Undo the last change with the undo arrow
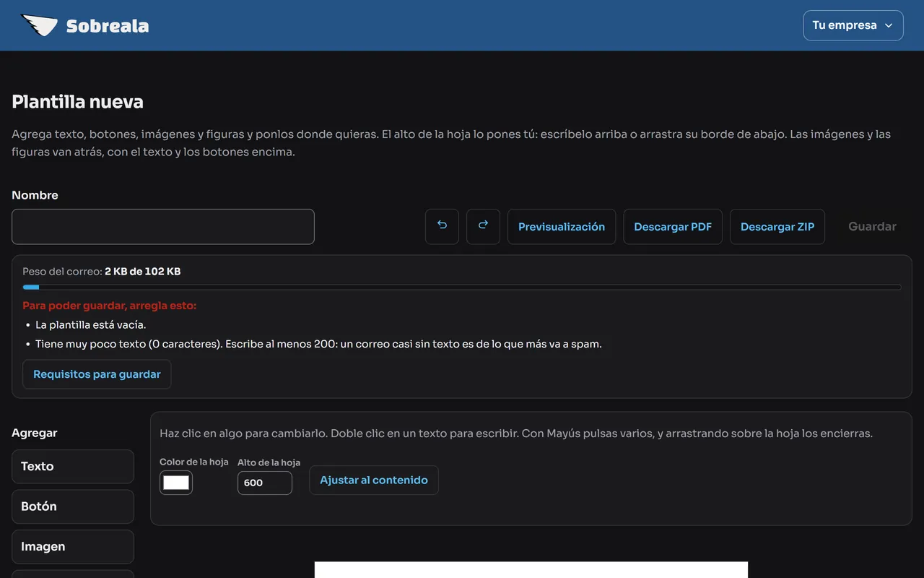This screenshot has width=924, height=578. click(x=442, y=227)
